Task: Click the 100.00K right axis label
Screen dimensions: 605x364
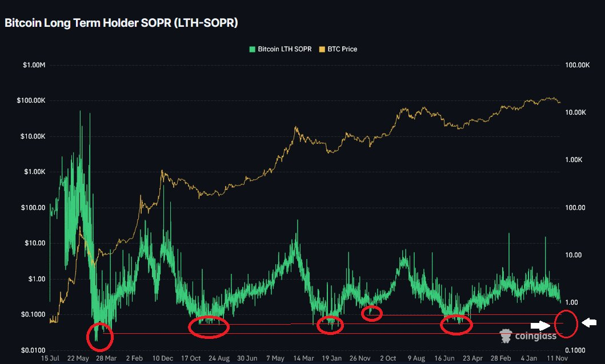Action: pyautogui.click(x=576, y=66)
